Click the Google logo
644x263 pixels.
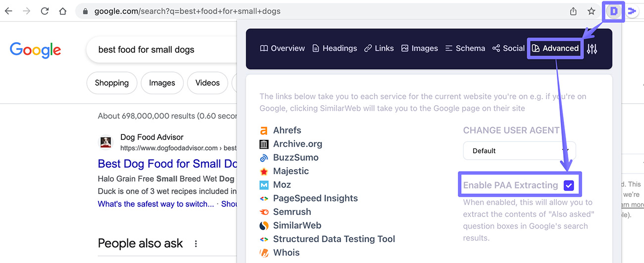click(x=35, y=50)
